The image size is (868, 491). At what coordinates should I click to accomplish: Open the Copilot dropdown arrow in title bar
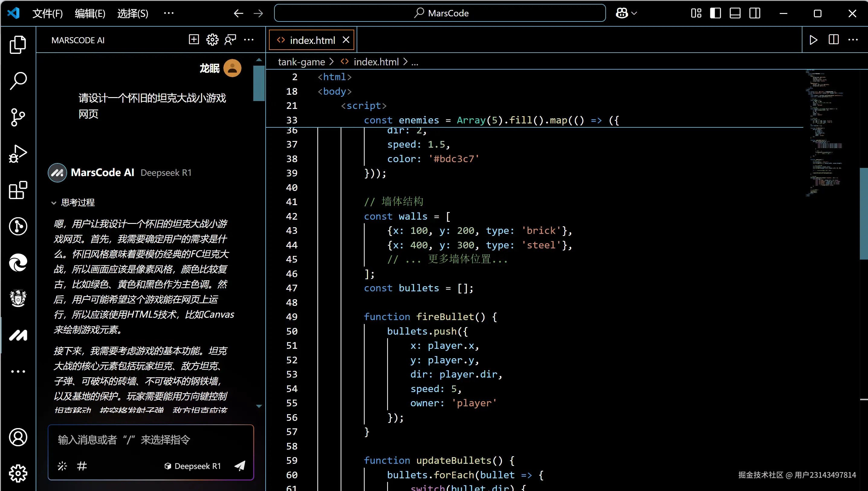634,13
